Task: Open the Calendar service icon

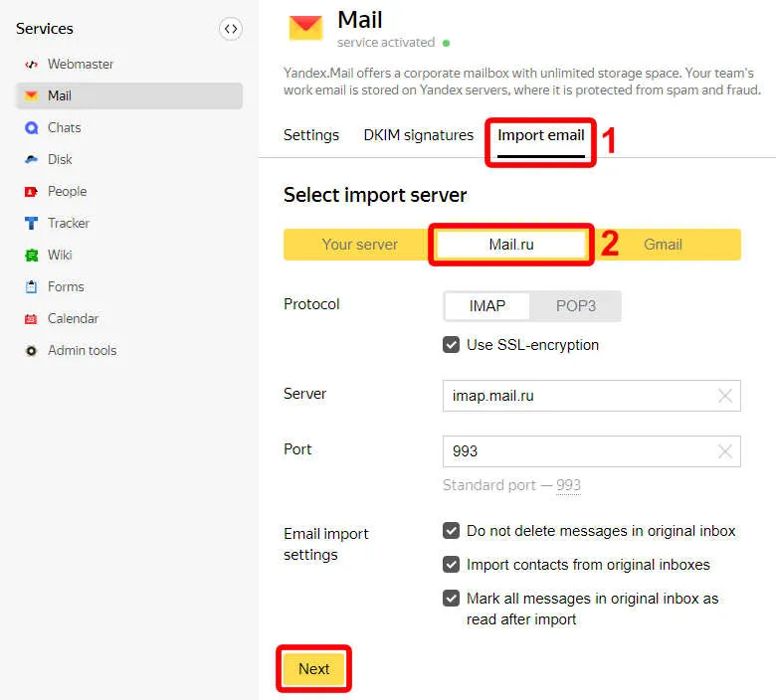Action: tap(31, 319)
